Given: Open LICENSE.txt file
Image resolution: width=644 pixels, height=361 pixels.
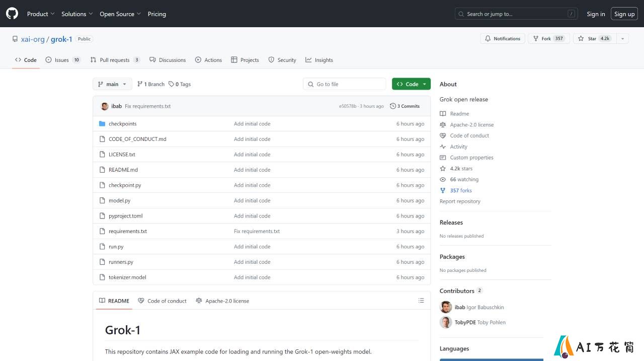Looking at the screenshot, I should [122, 155].
